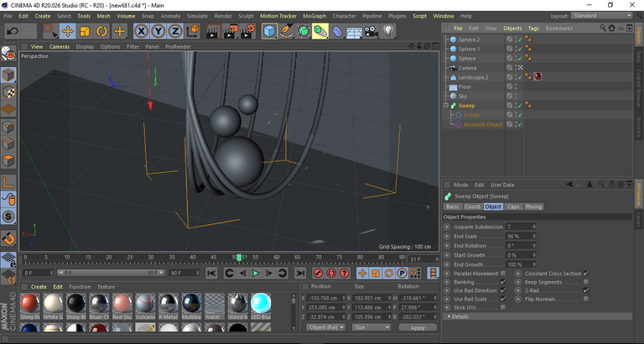Click Record Active Objects button
644x344 pixels.
pos(319,273)
